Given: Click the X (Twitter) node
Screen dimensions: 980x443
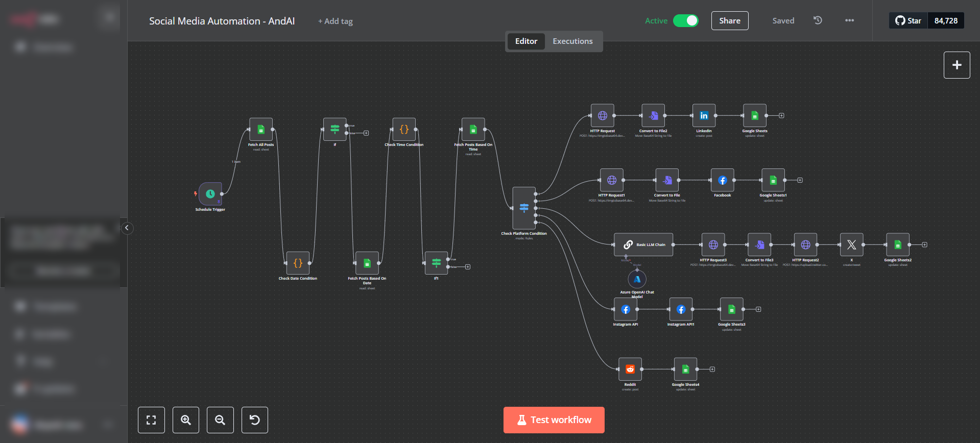Looking at the screenshot, I should click(851, 245).
